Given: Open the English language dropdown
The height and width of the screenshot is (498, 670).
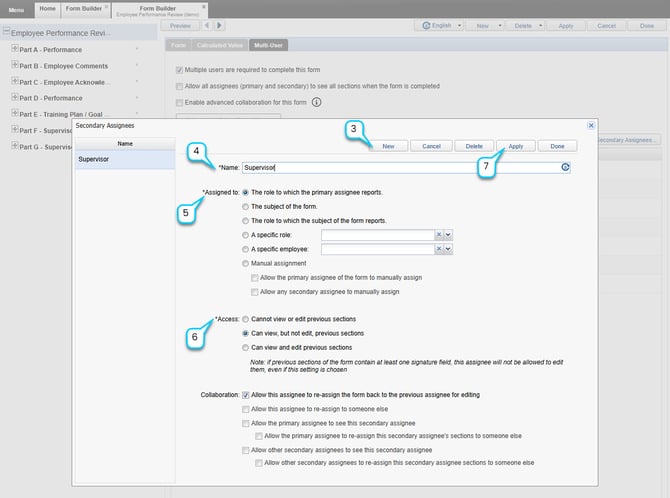Looking at the screenshot, I should point(459,26).
